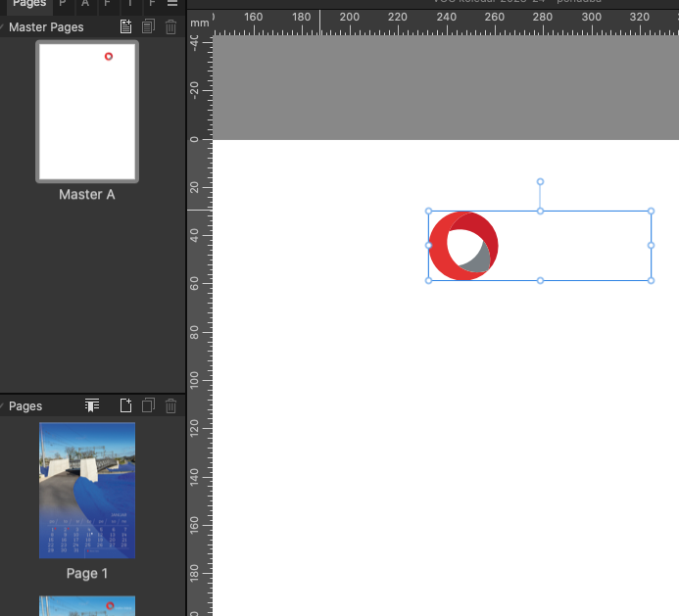Switch to the Pages panel tab
The width and height of the screenshot is (679, 616).
coord(29,4)
